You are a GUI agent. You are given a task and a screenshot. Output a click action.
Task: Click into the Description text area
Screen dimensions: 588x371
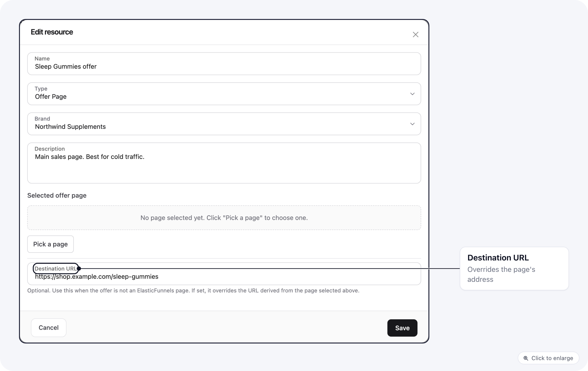click(224, 163)
